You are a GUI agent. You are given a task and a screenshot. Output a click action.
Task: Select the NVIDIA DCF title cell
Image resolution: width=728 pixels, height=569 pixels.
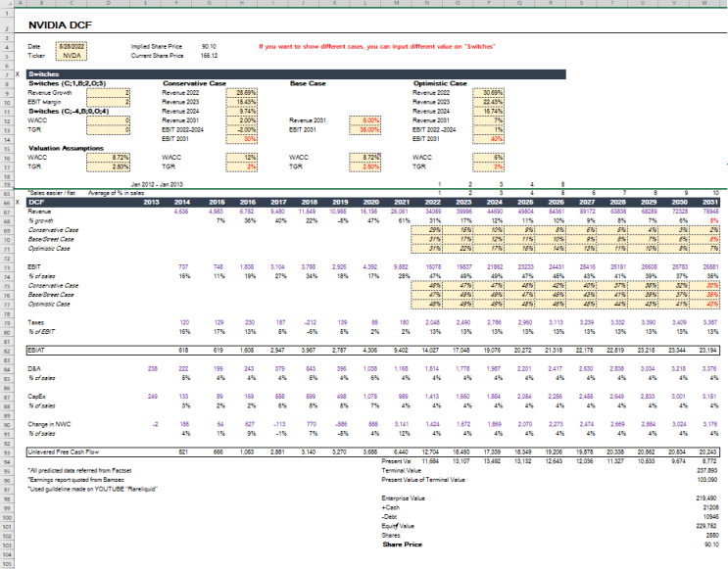(x=60, y=25)
